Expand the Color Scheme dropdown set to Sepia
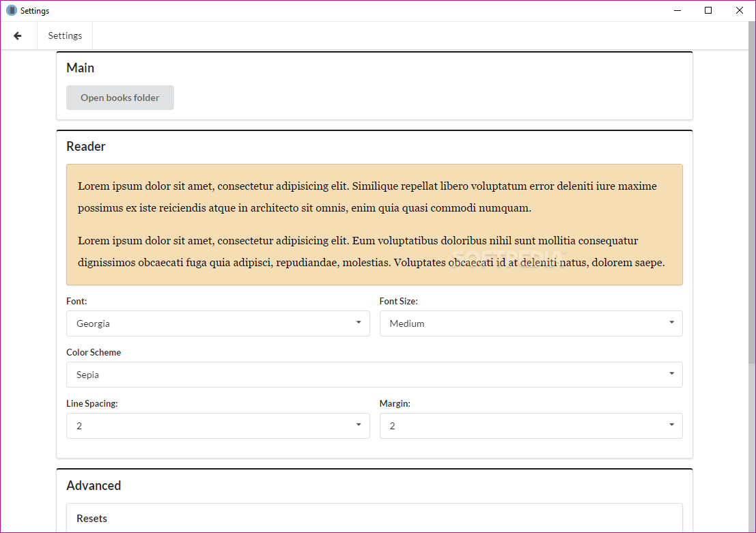 coord(374,375)
